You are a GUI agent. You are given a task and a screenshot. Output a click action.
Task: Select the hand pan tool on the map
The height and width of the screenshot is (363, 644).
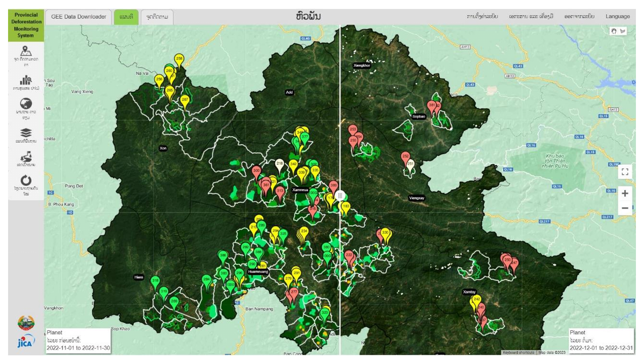(613, 31)
